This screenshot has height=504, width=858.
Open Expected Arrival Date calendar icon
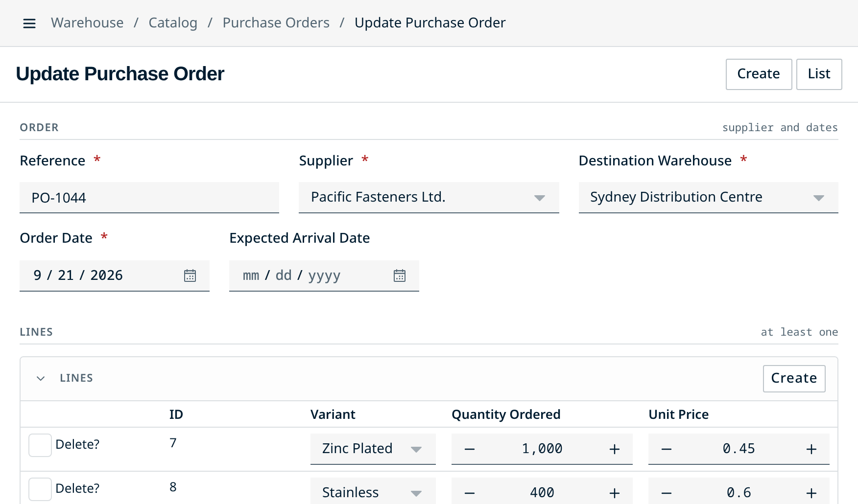pyautogui.click(x=400, y=275)
